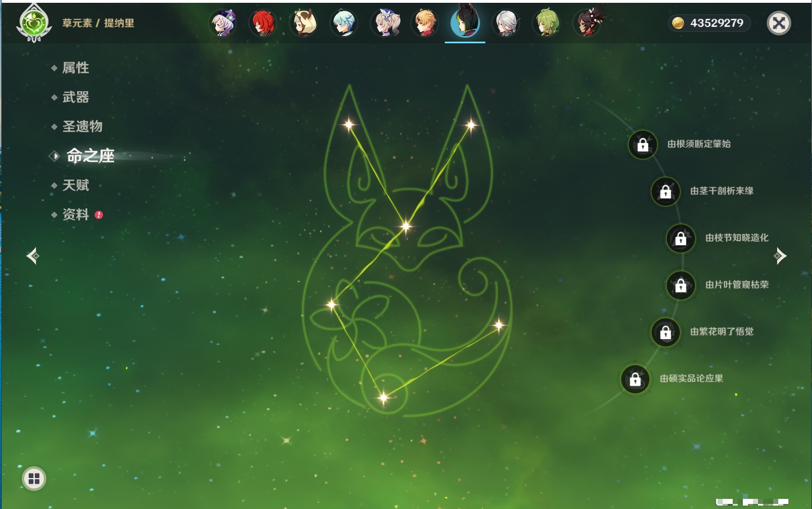The height and width of the screenshot is (509, 812).
Task: Select the 命之座 constellation menu
Action: [x=90, y=156]
